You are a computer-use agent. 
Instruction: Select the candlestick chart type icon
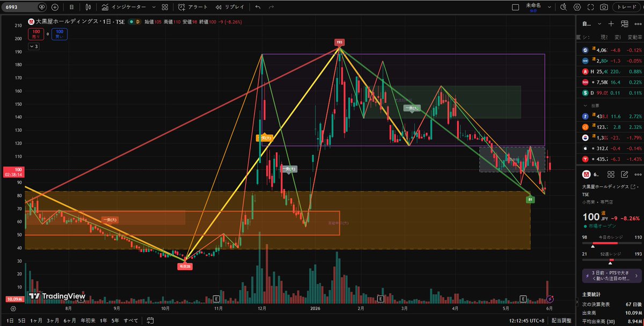(x=89, y=8)
